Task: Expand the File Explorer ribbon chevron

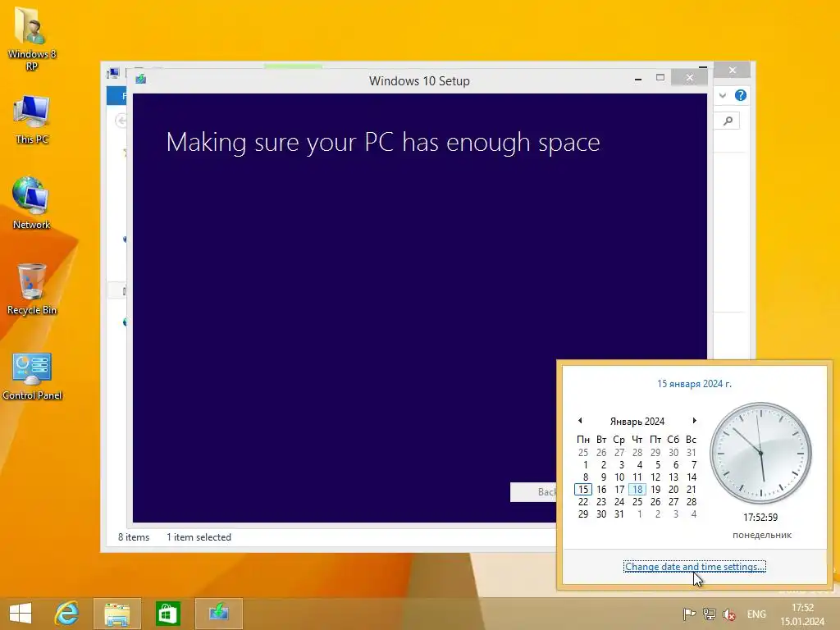Action: click(723, 95)
